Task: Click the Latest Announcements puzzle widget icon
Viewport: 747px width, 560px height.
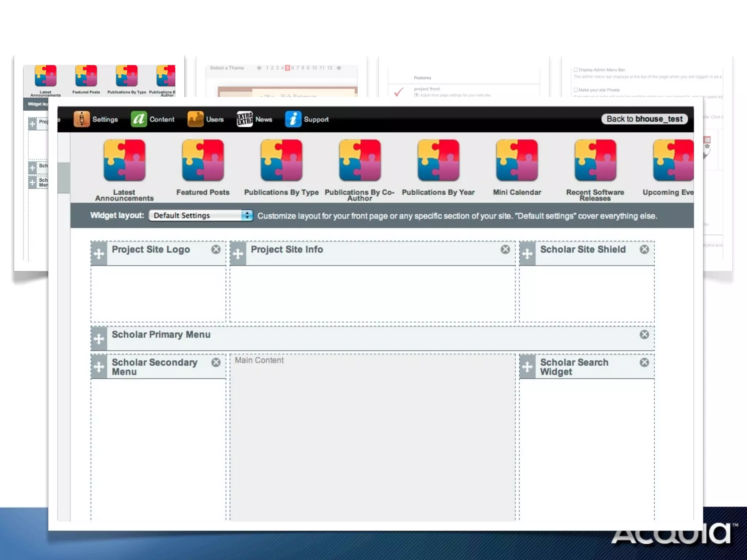Action: pos(124,160)
